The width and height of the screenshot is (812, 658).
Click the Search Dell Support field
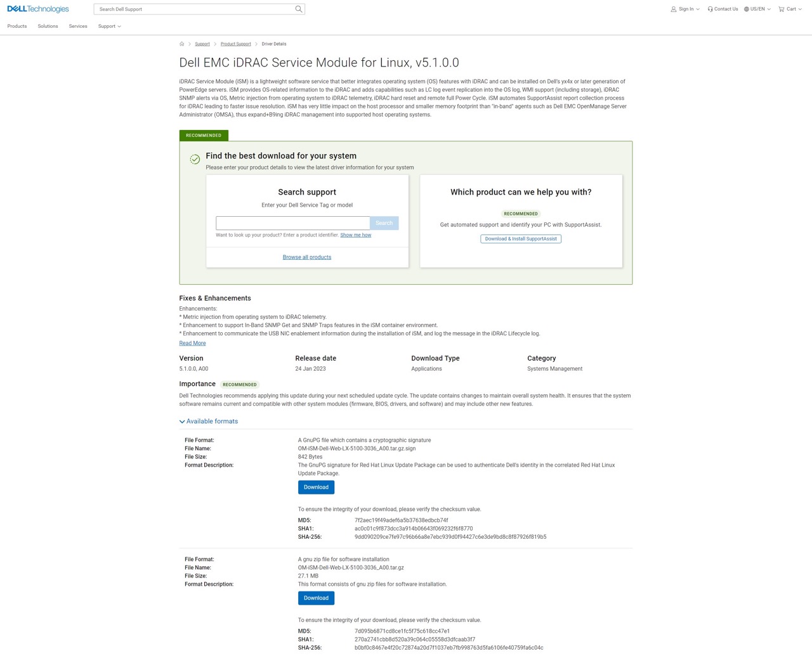(195, 9)
